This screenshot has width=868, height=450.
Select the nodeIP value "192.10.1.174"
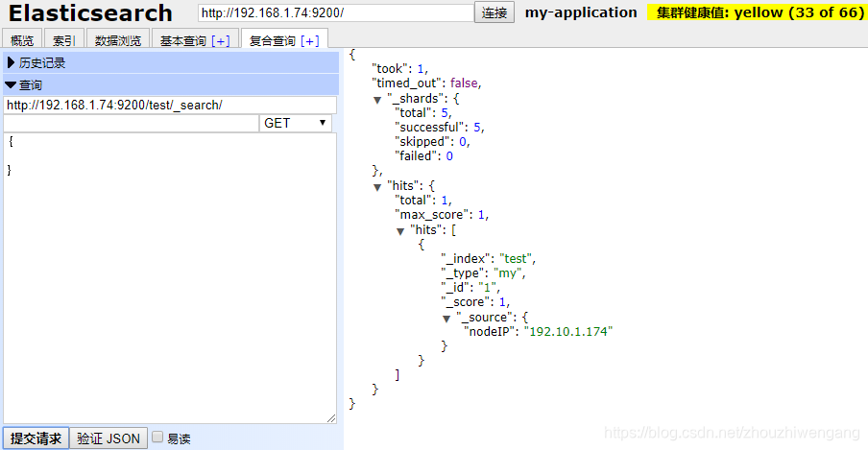[x=568, y=332]
